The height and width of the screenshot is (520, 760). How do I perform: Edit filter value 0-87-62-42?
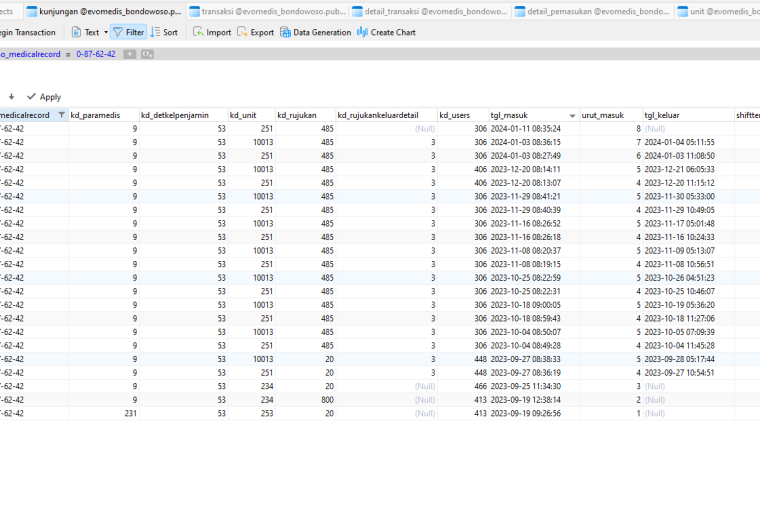pos(96,54)
